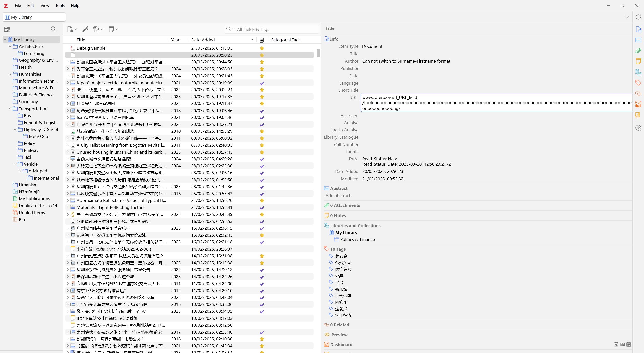Expand the Humanities collection
Viewport: 644px width, 353px height.
point(10,74)
